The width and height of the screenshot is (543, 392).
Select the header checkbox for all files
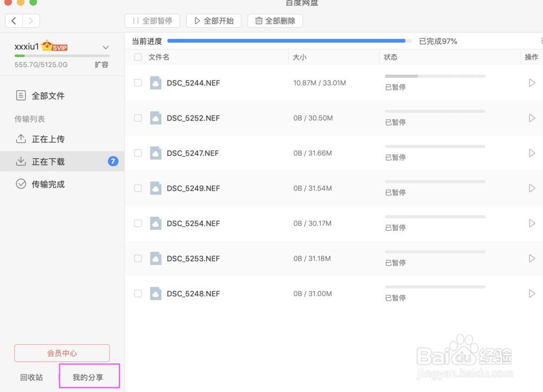pyautogui.click(x=138, y=57)
